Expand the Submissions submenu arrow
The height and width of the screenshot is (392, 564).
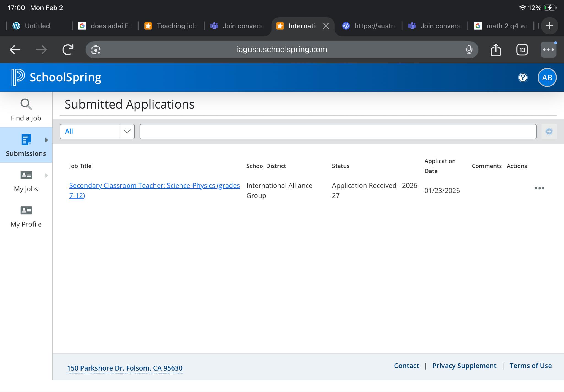click(47, 140)
